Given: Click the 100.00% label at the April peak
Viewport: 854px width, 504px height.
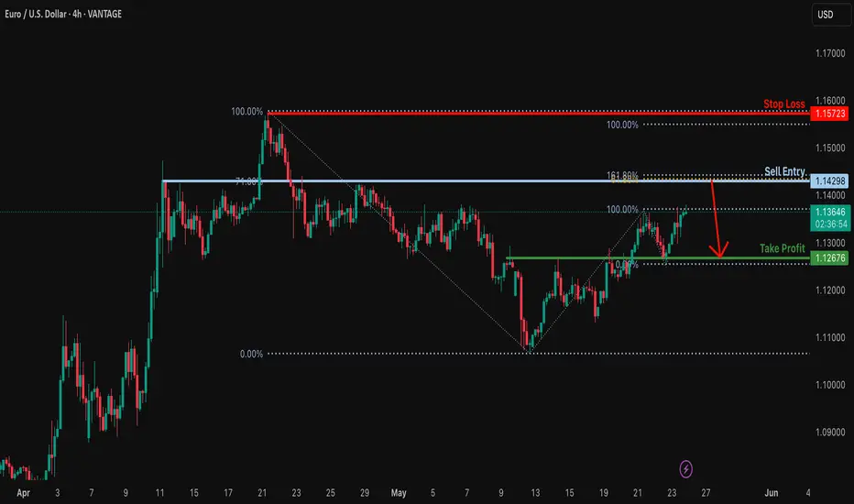Looking at the screenshot, I should (246, 112).
